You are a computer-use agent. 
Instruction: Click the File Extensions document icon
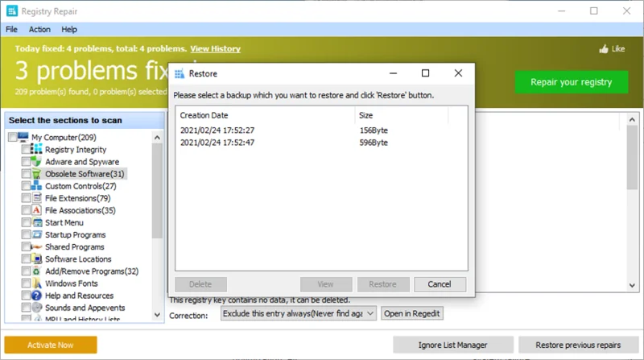[36, 198]
